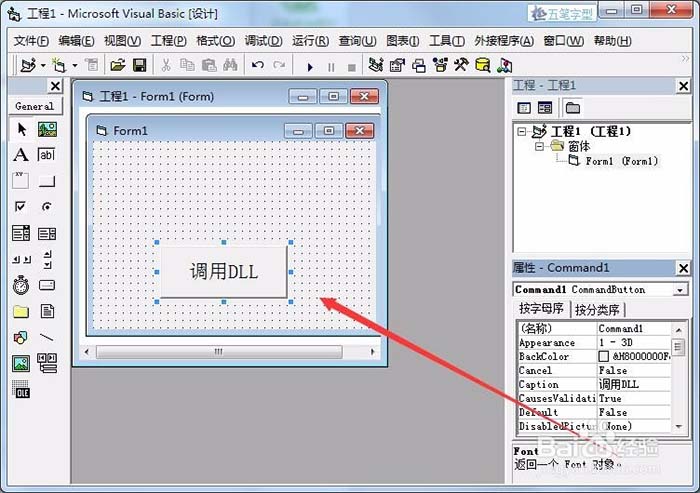Select the Label tool (A)

pyautogui.click(x=21, y=155)
